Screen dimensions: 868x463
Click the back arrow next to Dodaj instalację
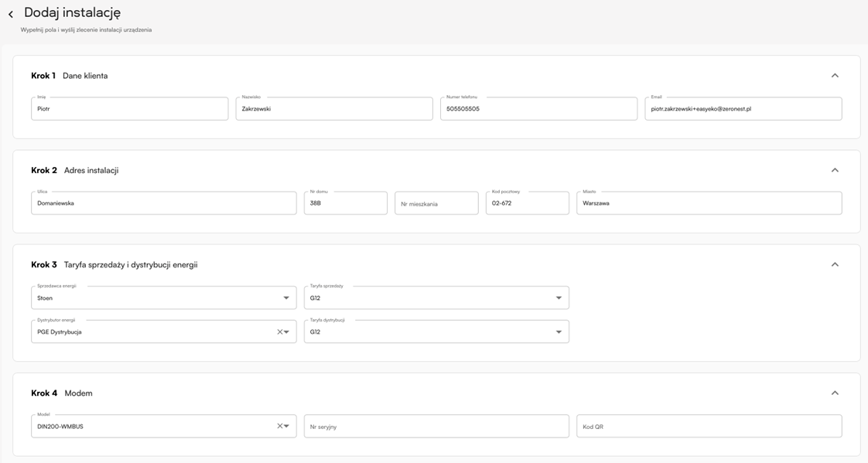(x=11, y=15)
